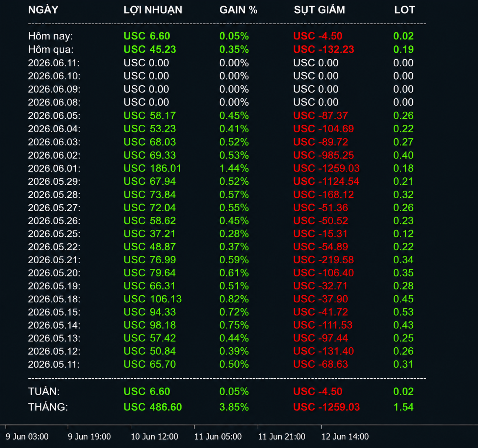Click profit value USC 45.23
The width and height of the screenshot is (478, 448).
point(150,49)
